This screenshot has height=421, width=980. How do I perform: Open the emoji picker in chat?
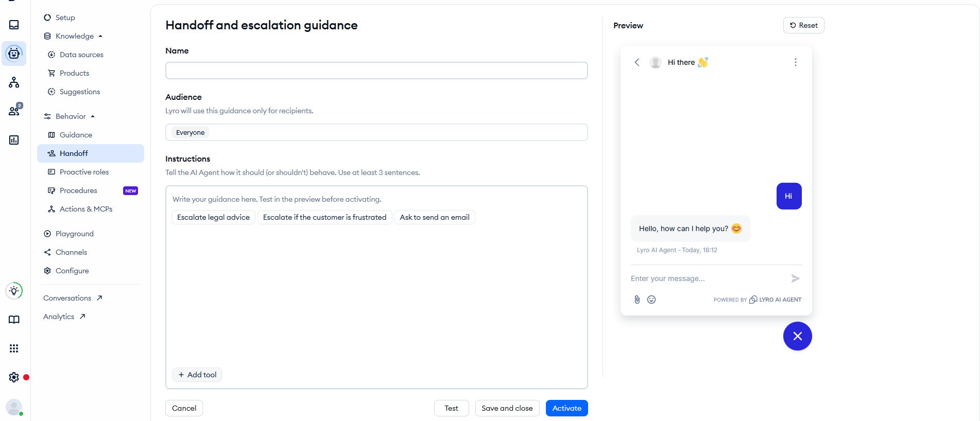(651, 300)
